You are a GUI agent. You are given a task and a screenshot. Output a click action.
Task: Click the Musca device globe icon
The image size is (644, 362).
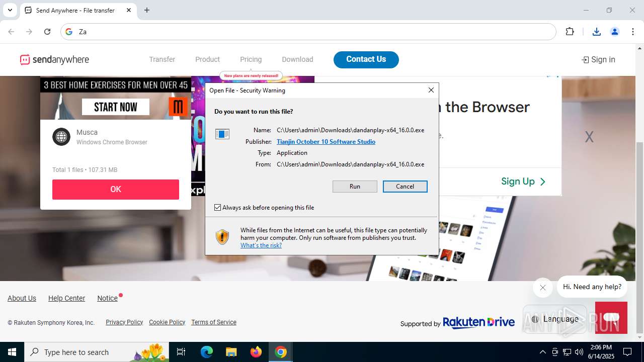[x=61, y=137]
